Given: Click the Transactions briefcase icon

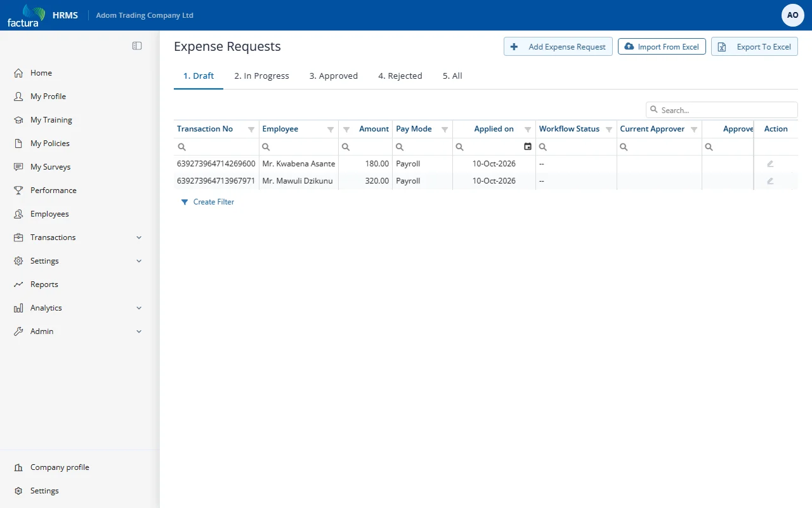Looking at the screenshot, I should 18,237.
